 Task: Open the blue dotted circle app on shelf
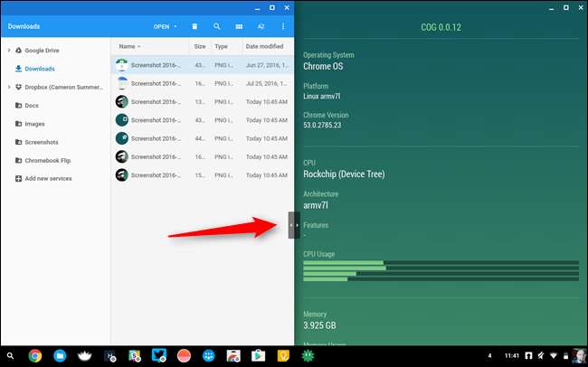[x=208, y=355]
